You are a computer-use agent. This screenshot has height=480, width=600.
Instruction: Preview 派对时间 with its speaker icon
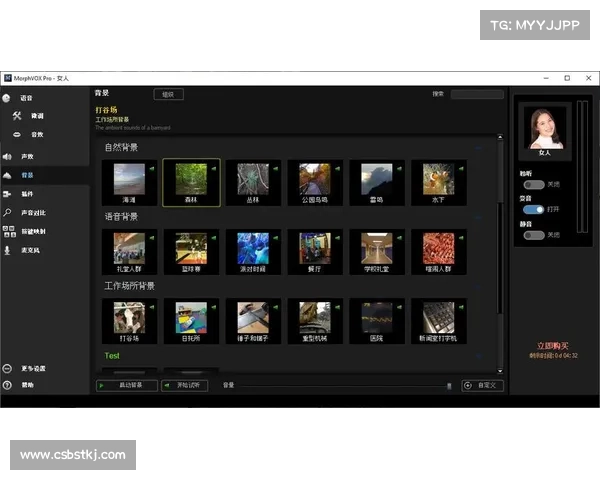pos(276,238)
